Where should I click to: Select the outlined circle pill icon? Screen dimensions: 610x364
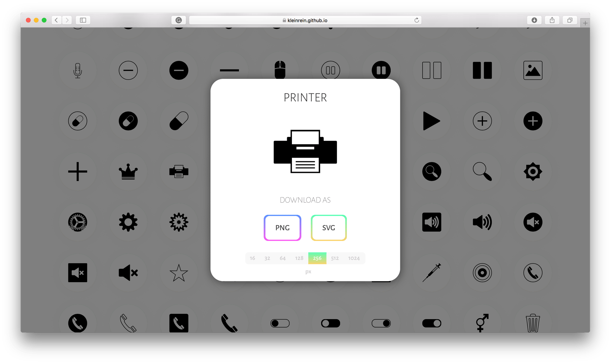[78, 121]
